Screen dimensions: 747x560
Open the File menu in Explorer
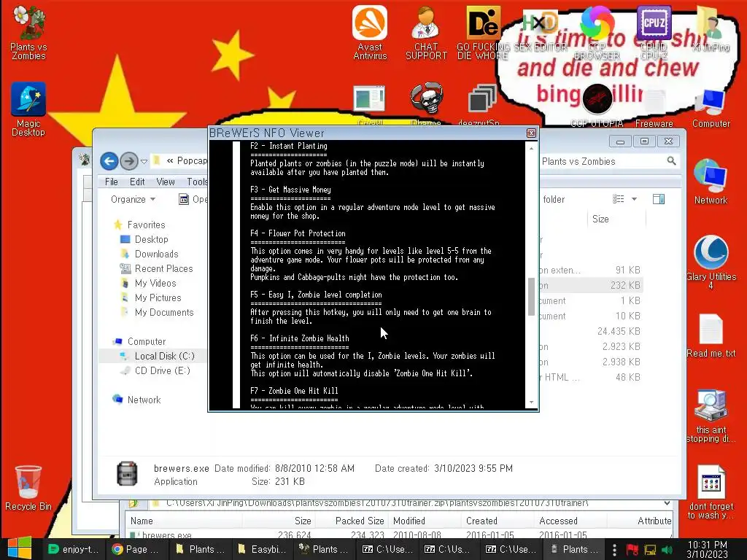coord(112,182)
